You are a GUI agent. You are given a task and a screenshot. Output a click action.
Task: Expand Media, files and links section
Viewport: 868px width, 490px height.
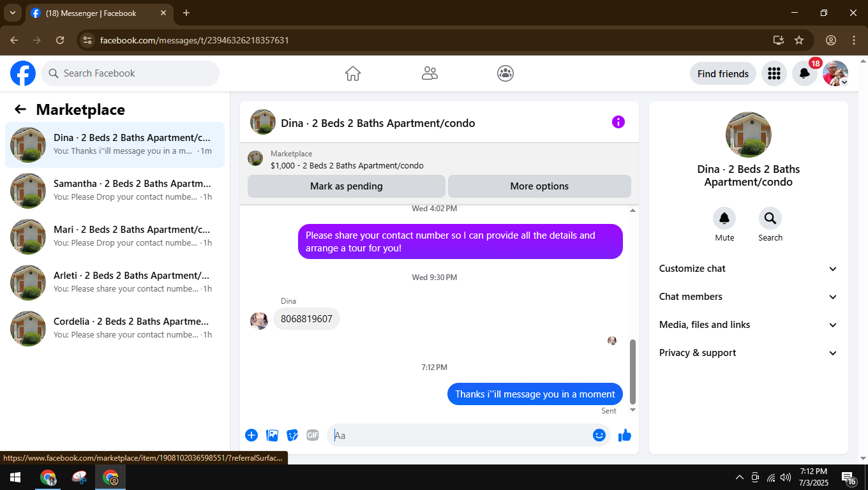pyautogui.click(x=748, y=325)
